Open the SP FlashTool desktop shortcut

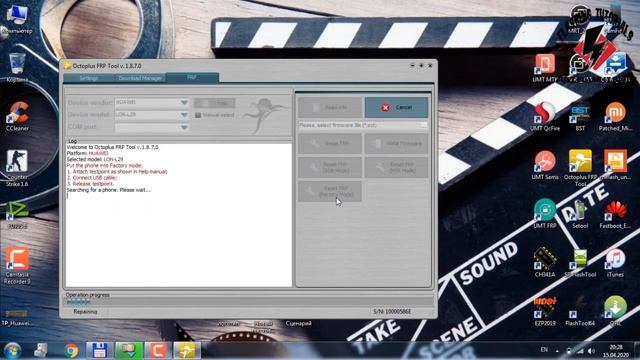[580, 262]
